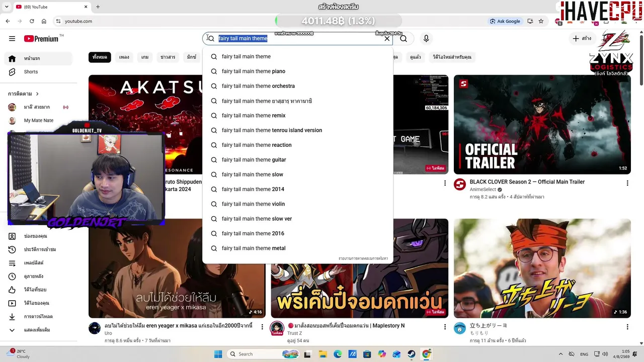Show hidden tray icons chevron
Viewport: 644px width, 362px height.
(561, 354)
